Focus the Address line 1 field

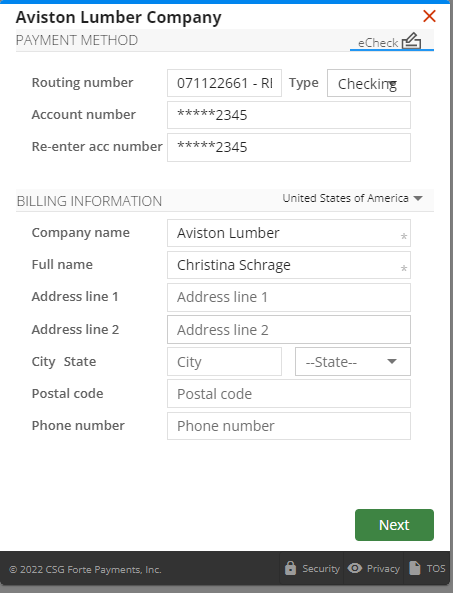tap(289, 298)
